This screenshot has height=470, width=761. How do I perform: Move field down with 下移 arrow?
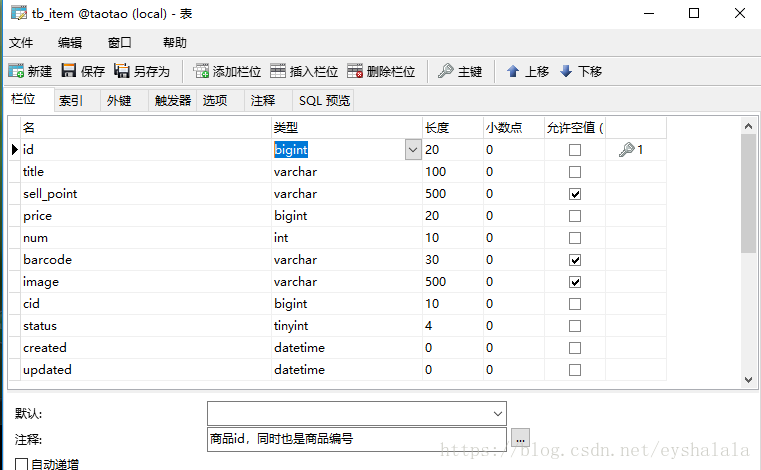(581, 71)
